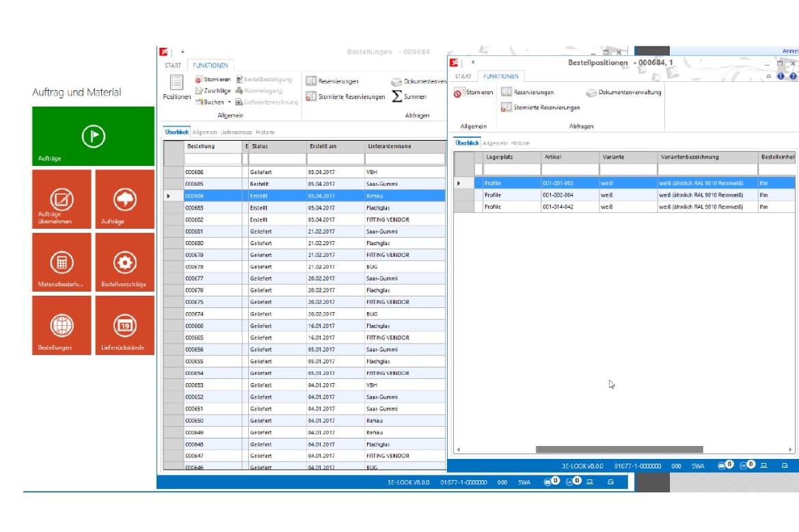Image resolution: width=799 pixels, height=532 pixels.
Task: Open Historie tab in Bestellungen window
Action: tap(265, 132)
